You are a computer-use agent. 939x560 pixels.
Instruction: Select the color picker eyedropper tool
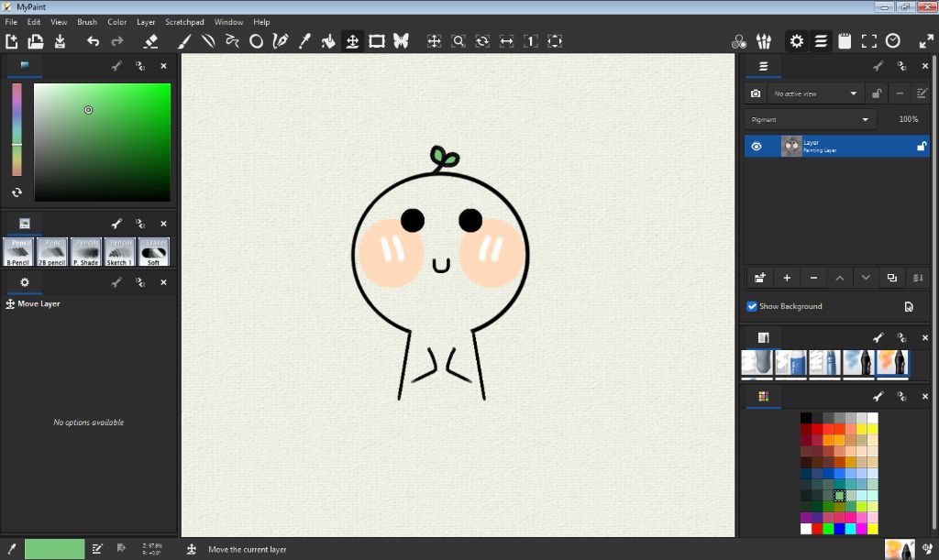pyautogui.click(x=304, y=41)
